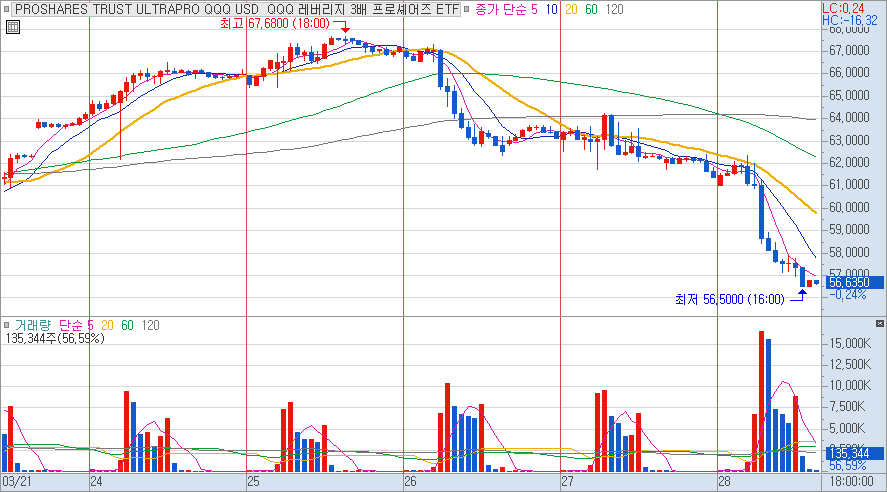
Task: Close the volume panel with its X icon
Action: click(880, 323)
